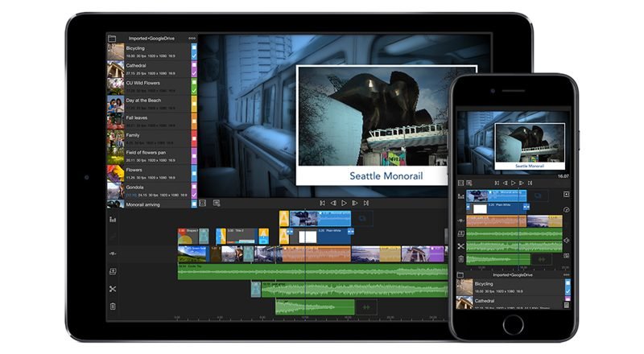Select the scissors split tool on iPad
The image size is (644, 354).
pos(113,289)
